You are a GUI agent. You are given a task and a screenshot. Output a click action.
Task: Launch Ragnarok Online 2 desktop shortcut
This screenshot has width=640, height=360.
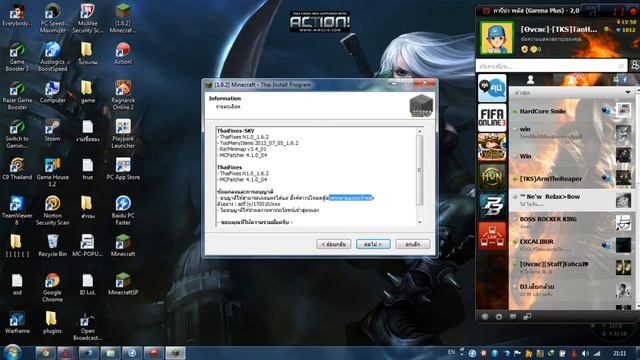pos(123,95)
